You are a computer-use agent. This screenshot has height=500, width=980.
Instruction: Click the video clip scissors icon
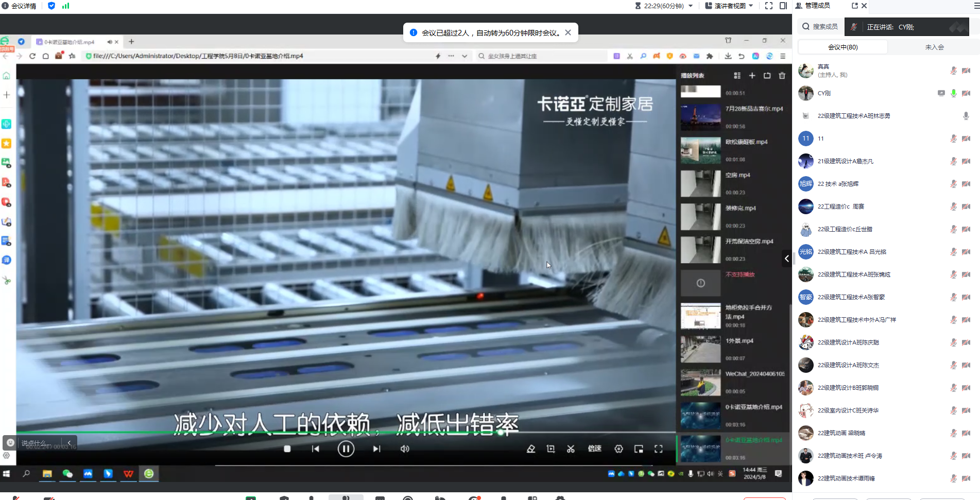coord(571,449)
